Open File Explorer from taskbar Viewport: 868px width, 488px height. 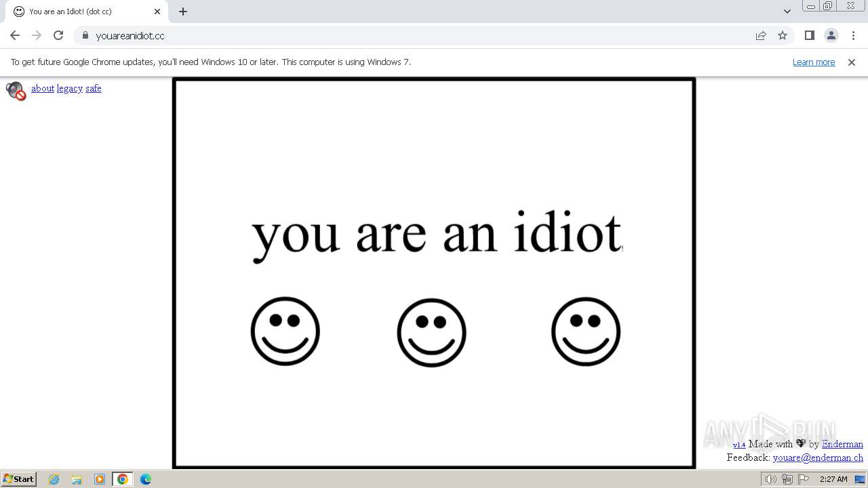77,479
